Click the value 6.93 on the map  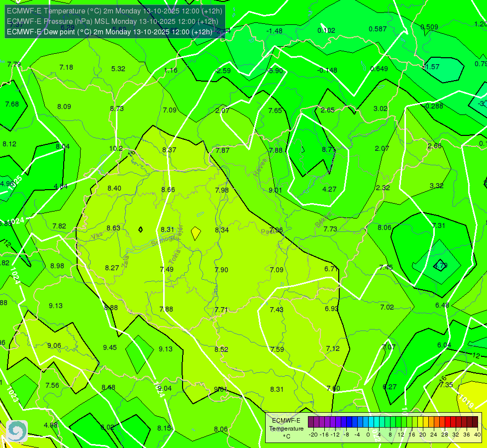(332, 309)
